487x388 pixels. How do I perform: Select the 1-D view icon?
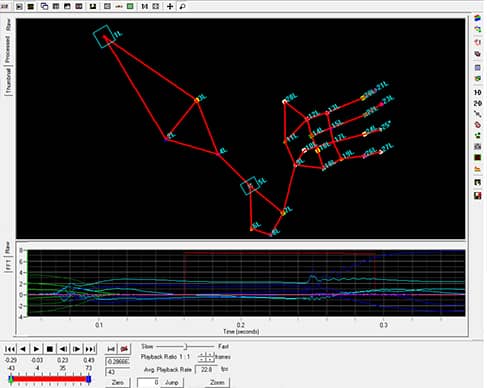(477, 92)
